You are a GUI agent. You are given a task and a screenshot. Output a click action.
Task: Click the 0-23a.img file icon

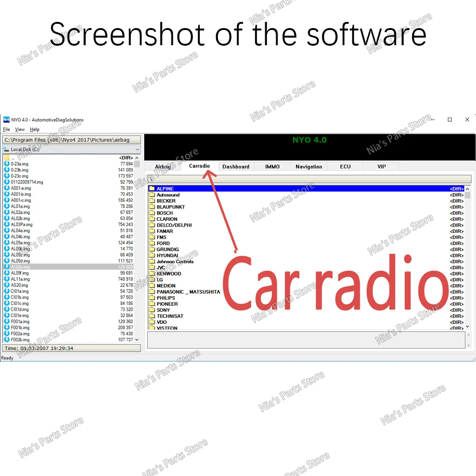[7, 164]
